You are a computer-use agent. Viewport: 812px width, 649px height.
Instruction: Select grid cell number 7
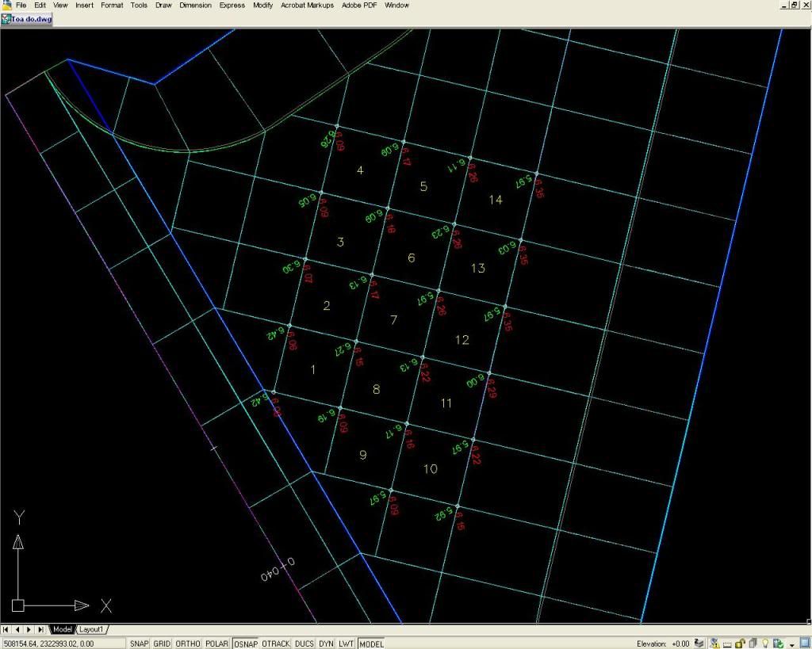(x=393, y=320)
